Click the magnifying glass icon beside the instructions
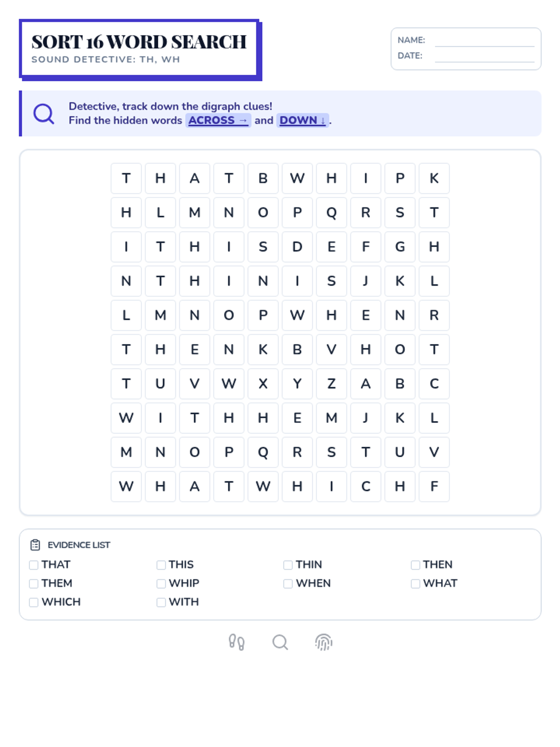This screenshot has height=747, width=560. tap(44, 113)
